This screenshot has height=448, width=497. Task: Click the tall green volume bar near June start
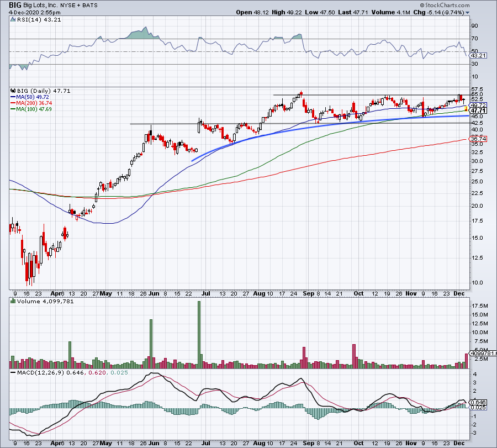(x=151, y=344)
